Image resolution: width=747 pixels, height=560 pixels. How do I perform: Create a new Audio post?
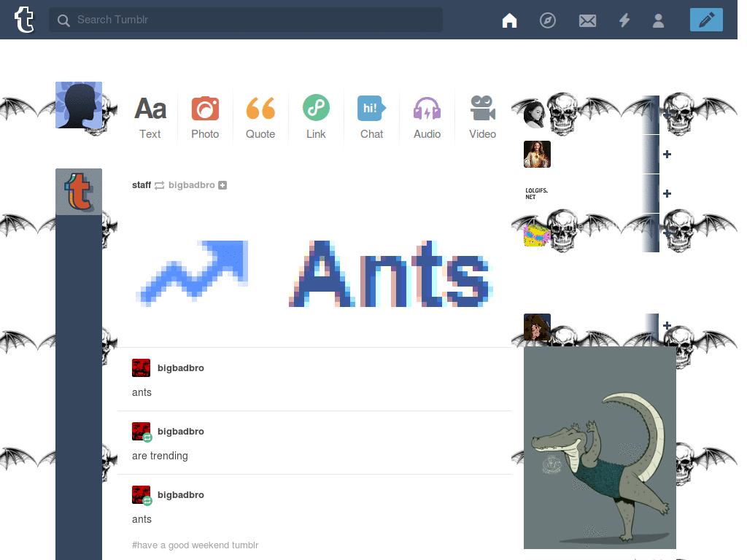[x=427, y=117]
